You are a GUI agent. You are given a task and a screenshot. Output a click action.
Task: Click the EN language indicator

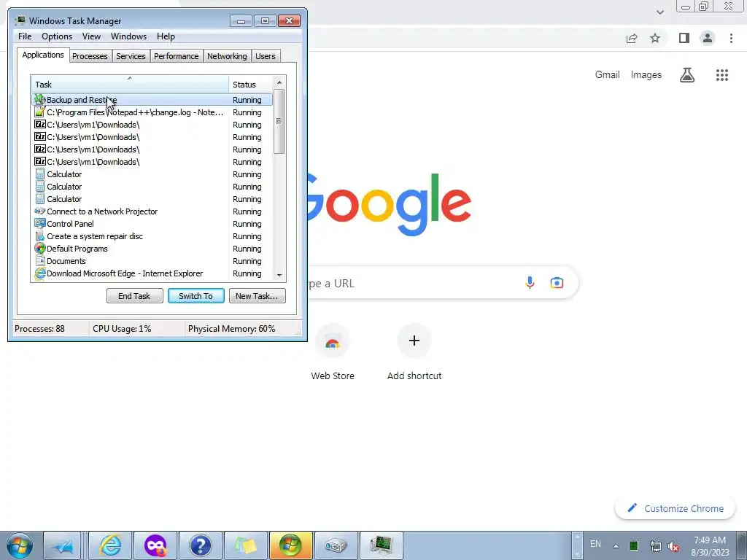click(x=595, y=544)
